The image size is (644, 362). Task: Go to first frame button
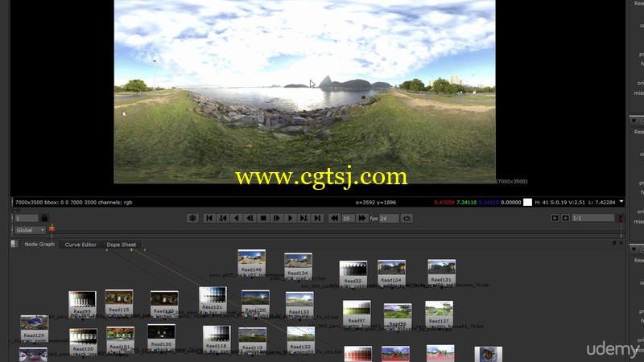click(209, 218)
